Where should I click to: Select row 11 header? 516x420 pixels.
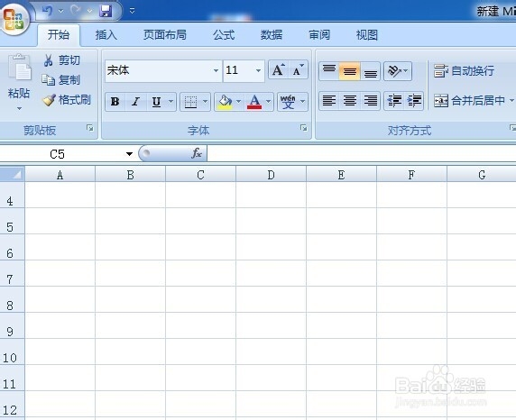pos(12,378)
